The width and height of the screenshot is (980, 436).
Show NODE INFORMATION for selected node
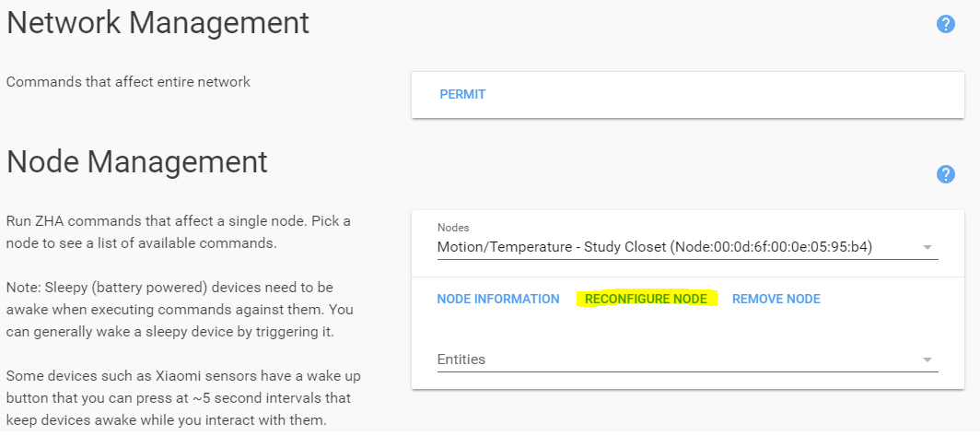pyautogui.click(x=498, y=299)
